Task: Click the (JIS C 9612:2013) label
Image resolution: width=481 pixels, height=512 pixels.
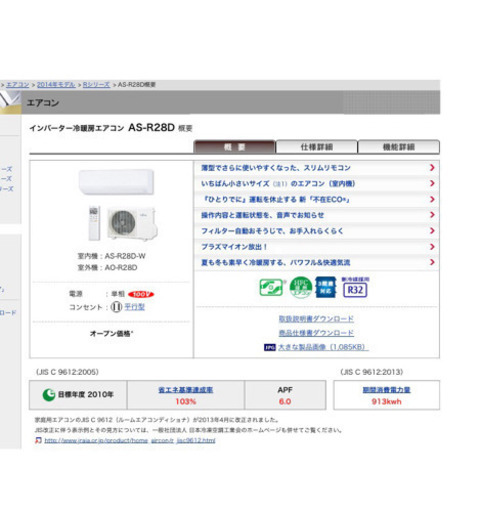Action: 372,372
